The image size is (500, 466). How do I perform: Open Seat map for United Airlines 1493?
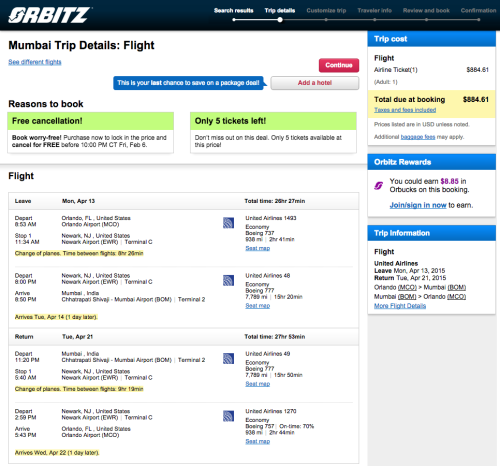[x=258, y=248]
